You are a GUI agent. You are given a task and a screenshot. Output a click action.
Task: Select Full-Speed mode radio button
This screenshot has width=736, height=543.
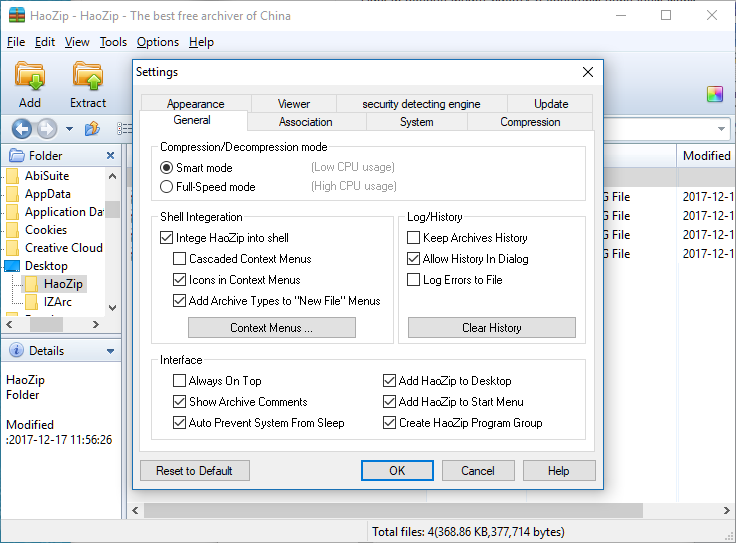pos(166,187)
